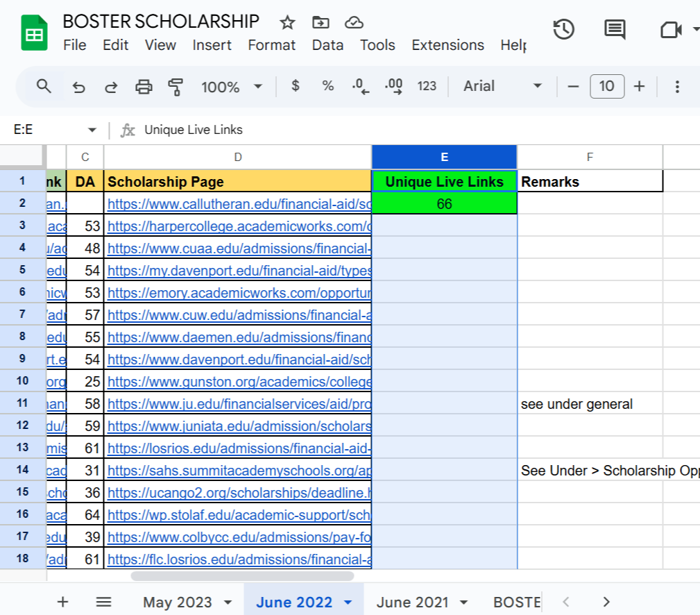Click the redo arrow icon
This screenshot has height=615, width=700.
pos(111,87)
